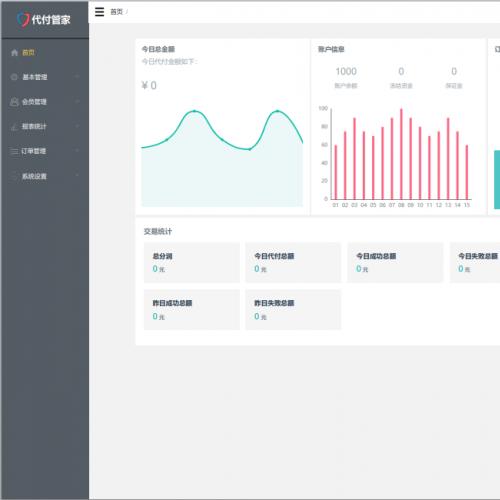Click the red bar labeled 13
Image resolution: width=500 pixels, height=500 pixels.
448,159
